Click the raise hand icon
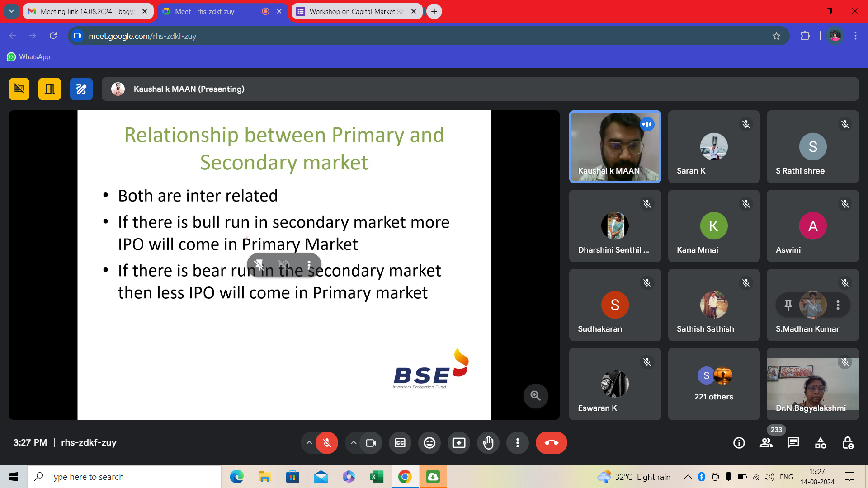 [488, 443]
